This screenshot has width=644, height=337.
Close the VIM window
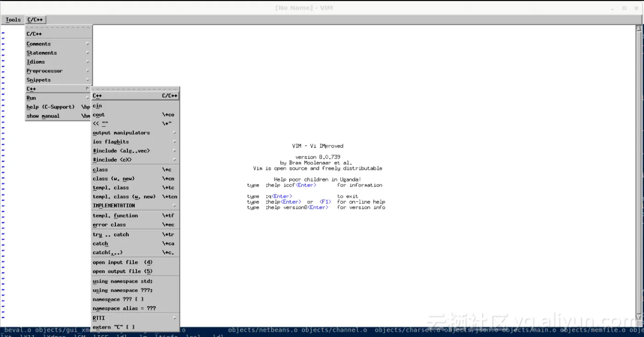tap(636, 8)
